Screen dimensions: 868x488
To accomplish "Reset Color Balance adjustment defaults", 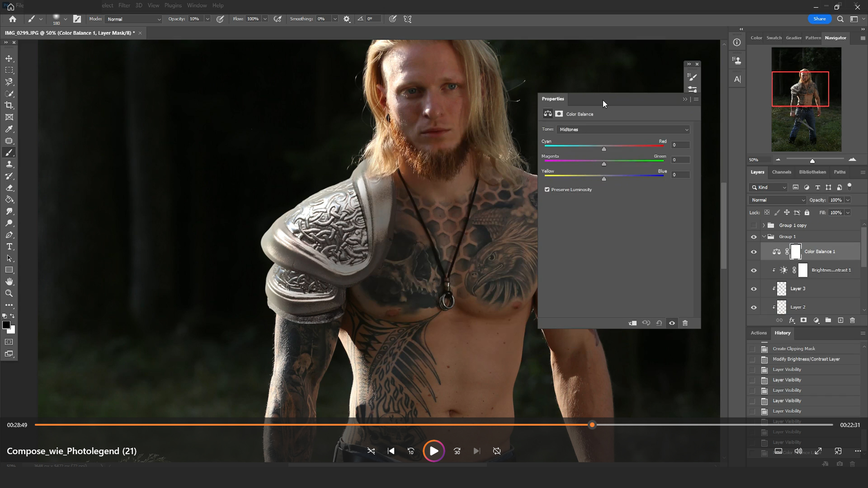I will [659, 323].
